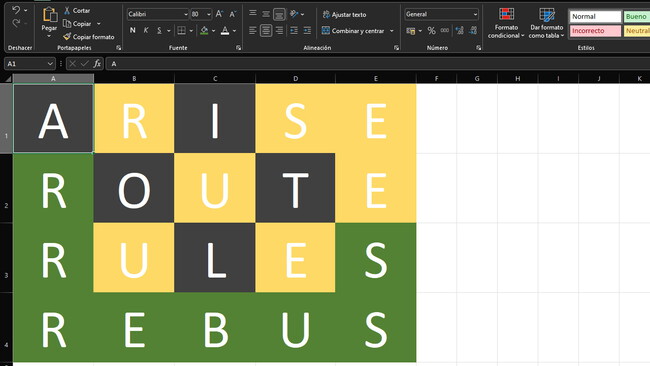
Task: Toggle right text alignment
Action: point(279,30)
